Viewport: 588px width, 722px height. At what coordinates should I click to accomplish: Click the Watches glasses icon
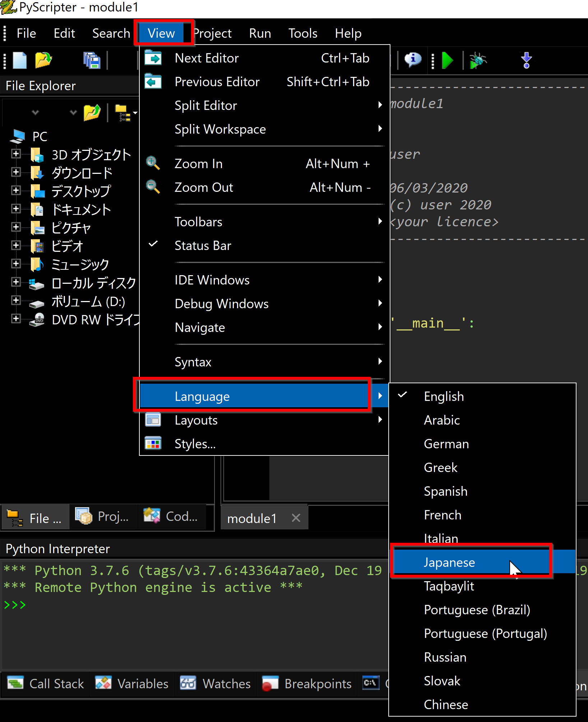[x=188, y=683]
